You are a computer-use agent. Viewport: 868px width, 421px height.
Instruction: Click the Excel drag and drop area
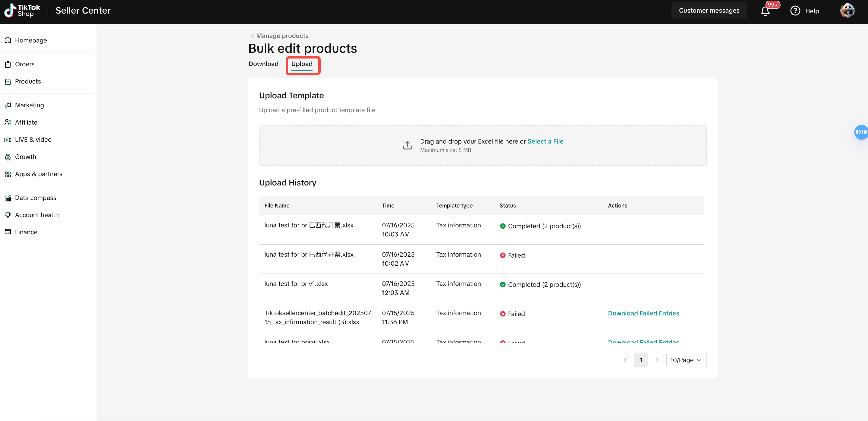coord(483,145)
